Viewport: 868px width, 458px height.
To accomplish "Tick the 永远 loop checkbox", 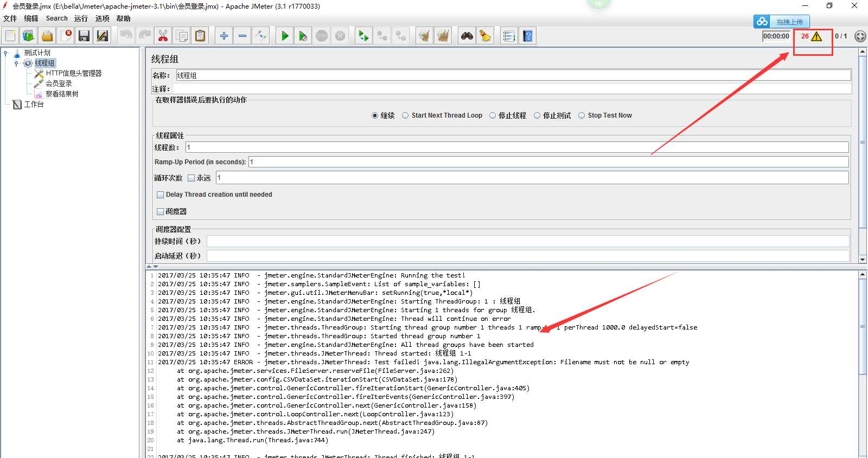I will (191, 178).
